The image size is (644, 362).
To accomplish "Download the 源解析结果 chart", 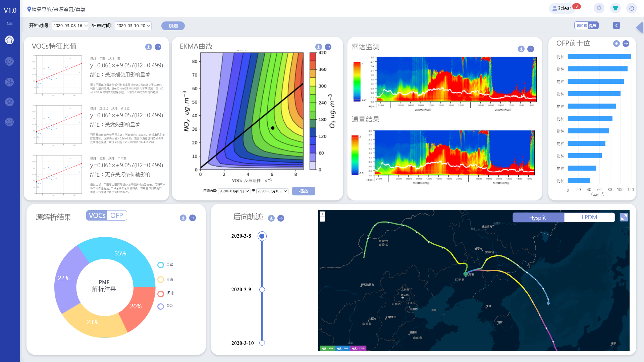I will pos(183,218).
